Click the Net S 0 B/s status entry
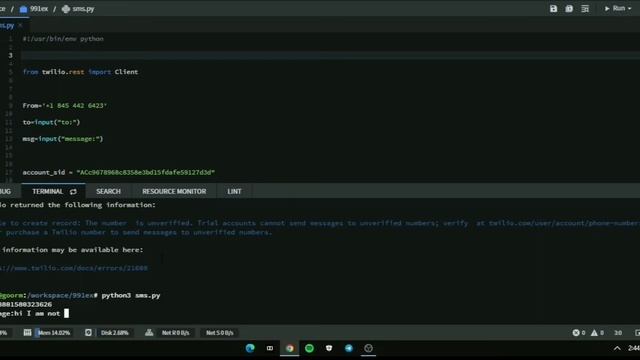Image resolution: width=640 pixels, height=360 pixels. click(x=220, y=333)
